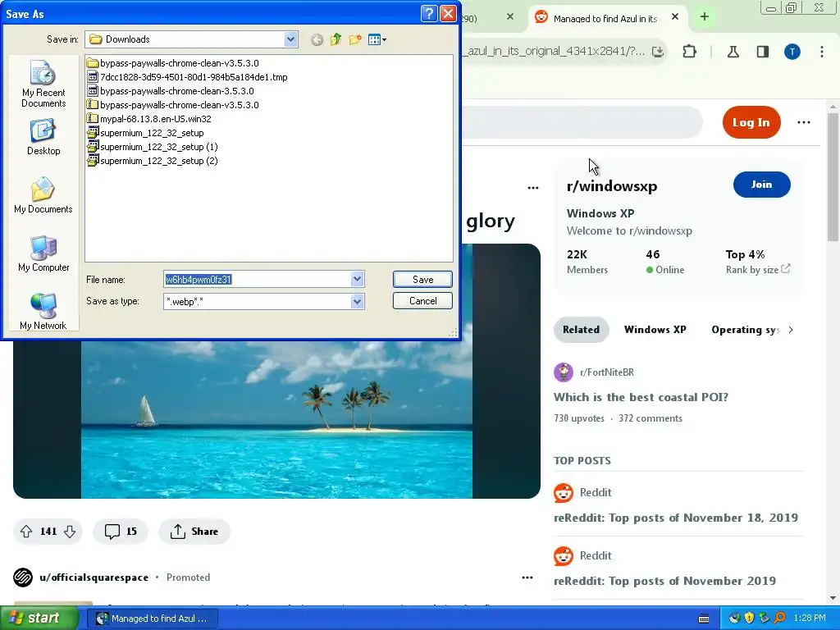Screen dimensions: 840x630
Task: Go up one folder level
Action: pyautogui.click(x=336, y=39)
